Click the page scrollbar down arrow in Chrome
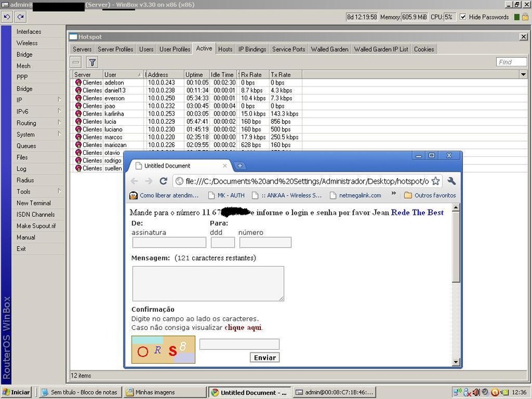This screenshot has width=532, height=399. tap(456, 362)
